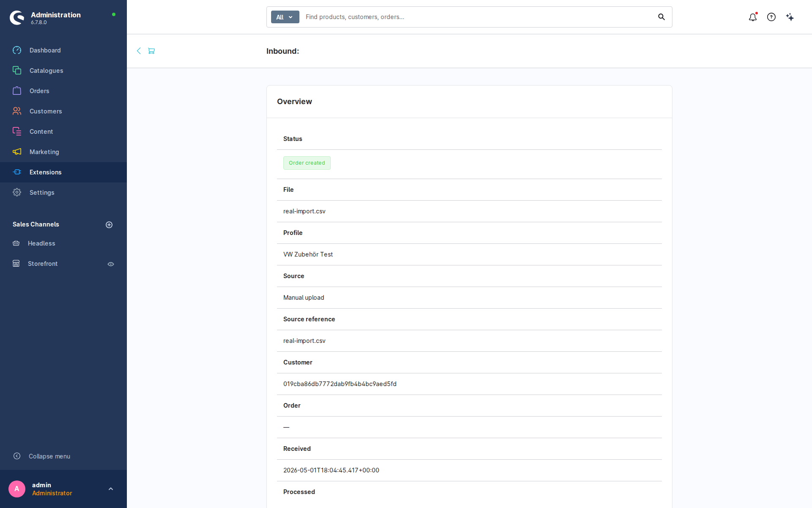Click the Catalogues sidebar icon
The height and width of the screenshot is (508, 812).
click(x=17, y=71)
